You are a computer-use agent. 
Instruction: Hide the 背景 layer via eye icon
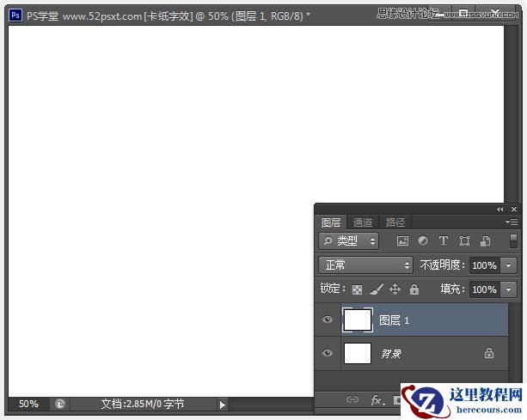pos(328,353)
